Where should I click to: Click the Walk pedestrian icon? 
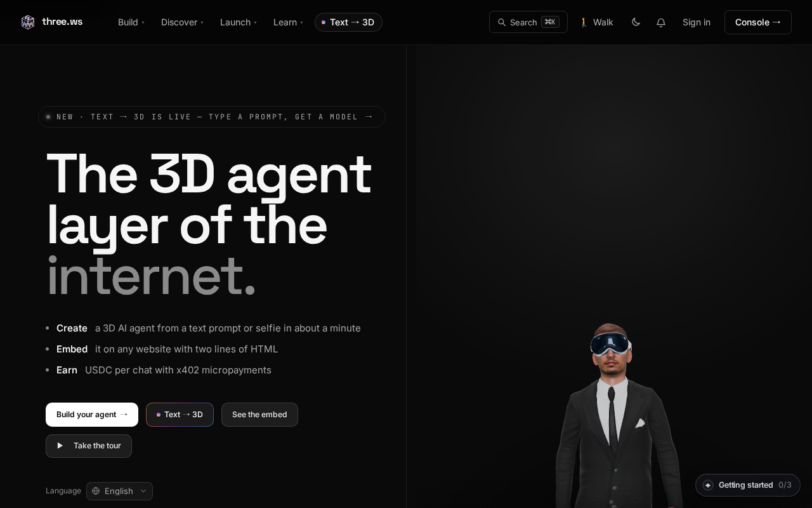(x=584, y=22)
